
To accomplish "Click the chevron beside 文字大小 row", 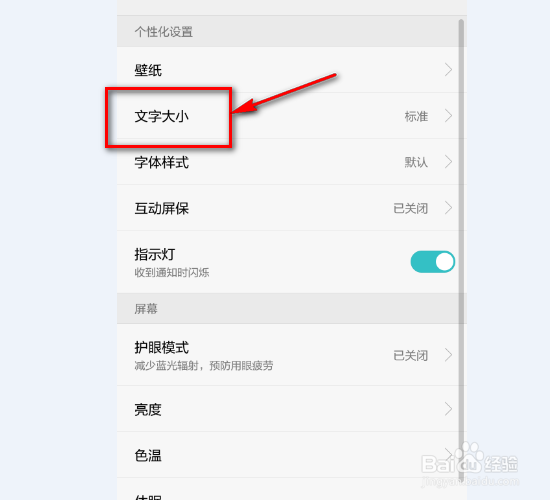I will coord(448,116).
